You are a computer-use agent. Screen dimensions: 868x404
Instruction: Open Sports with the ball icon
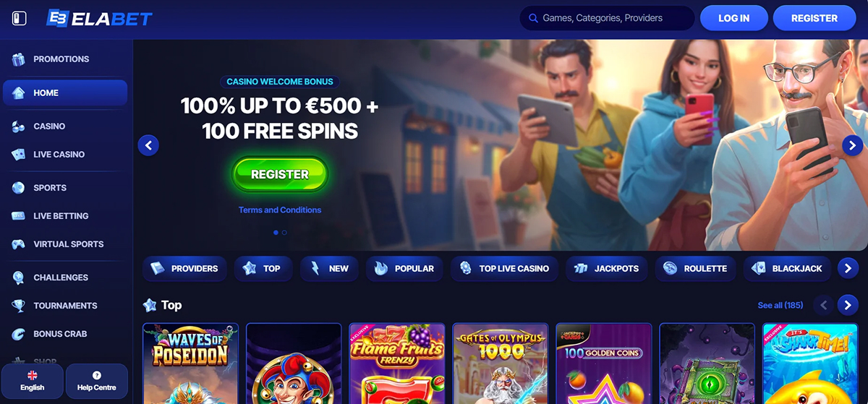pyautogui.click(x=19, y=188)
